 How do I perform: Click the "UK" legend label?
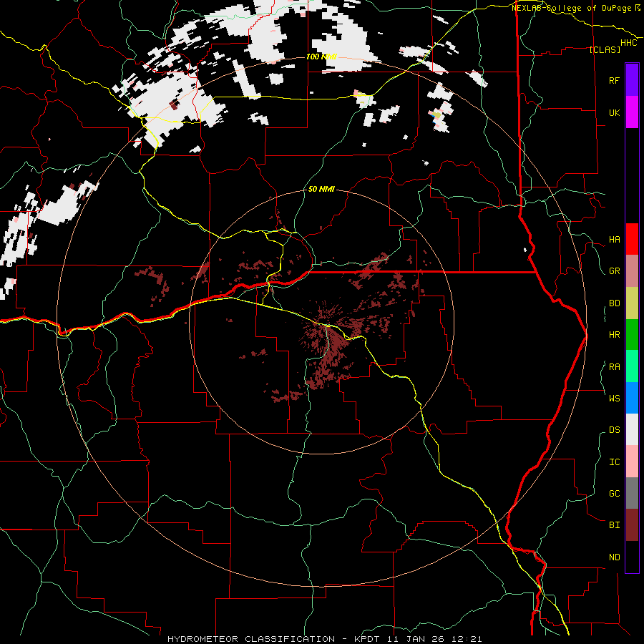[x=614, y=112]
